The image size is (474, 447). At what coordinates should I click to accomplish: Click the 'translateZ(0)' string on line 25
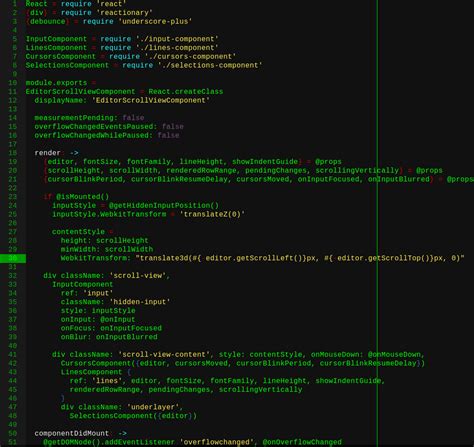[x=212, y=214]
